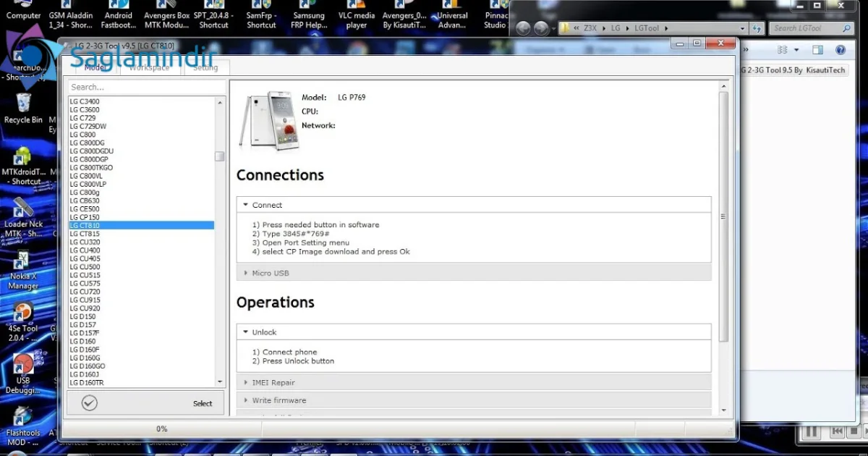Open LG 2-3G Tool 9.5 By KisautiTech file
Image resolution: width=868 pixels, height=456 pixels.
point(794,70)
